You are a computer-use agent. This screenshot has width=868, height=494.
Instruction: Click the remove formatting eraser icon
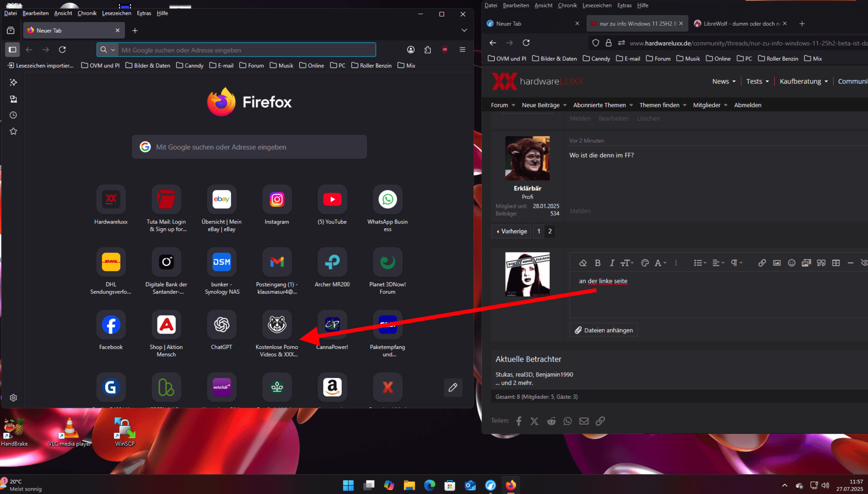[x=583, y=263]
